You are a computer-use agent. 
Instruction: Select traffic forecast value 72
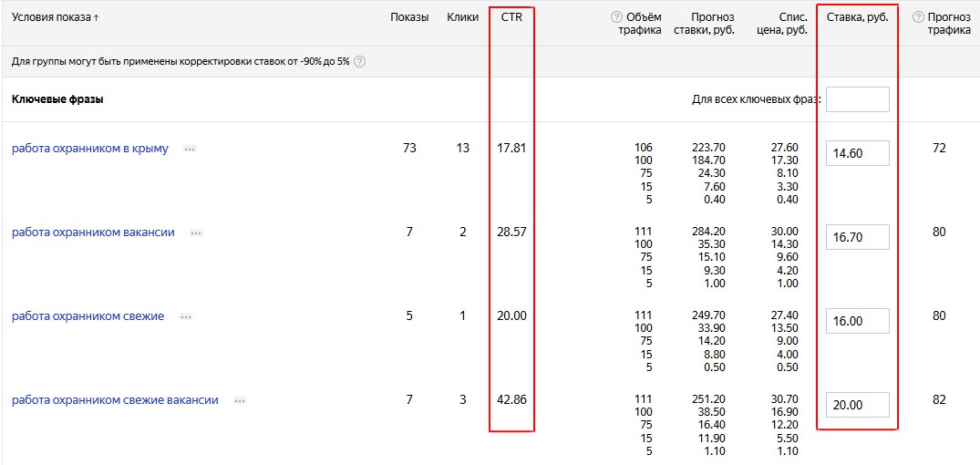[939, 149]
